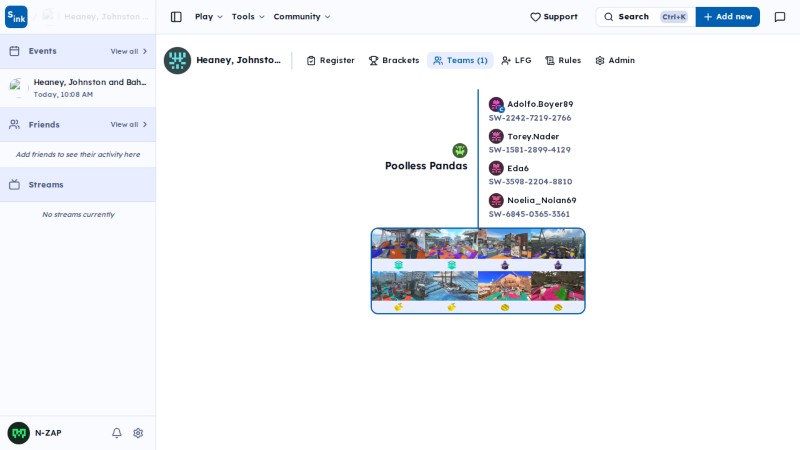The width and height of the screenshot is (800, 450).
Task: Click the Support heart link
Action: (554, 17)
